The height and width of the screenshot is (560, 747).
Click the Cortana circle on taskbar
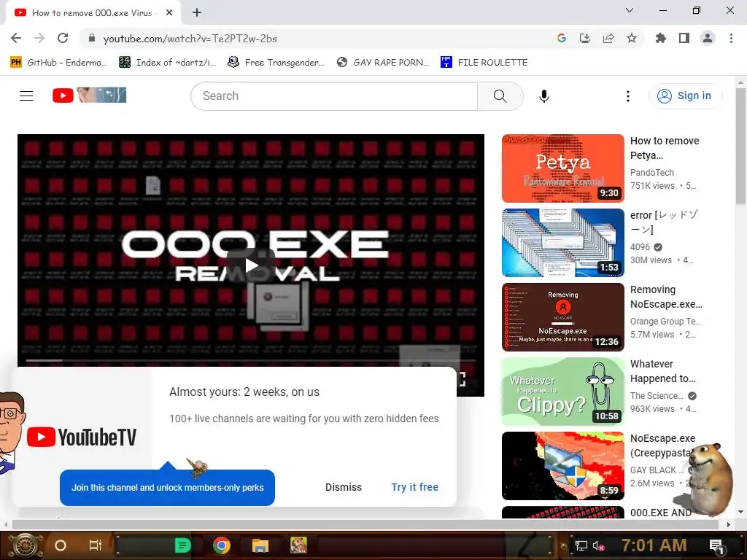[x=61, y=545]
